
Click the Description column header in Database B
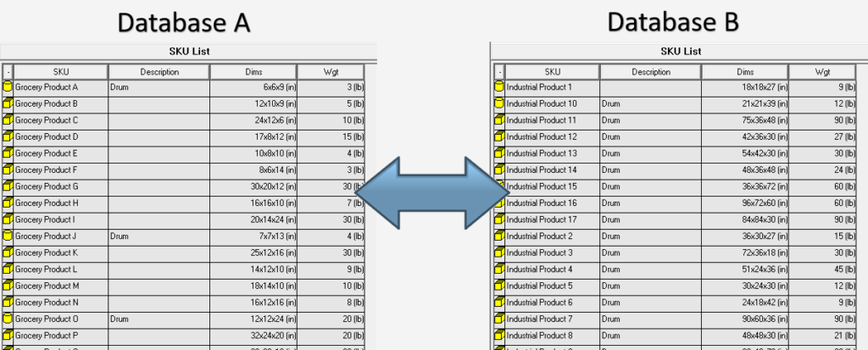tap(650, 72)
